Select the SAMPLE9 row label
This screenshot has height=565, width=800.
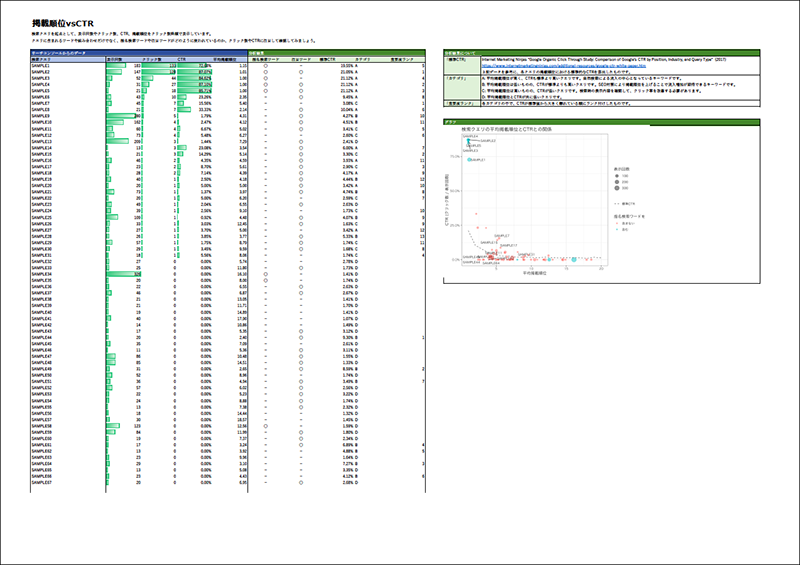(41, 116)
